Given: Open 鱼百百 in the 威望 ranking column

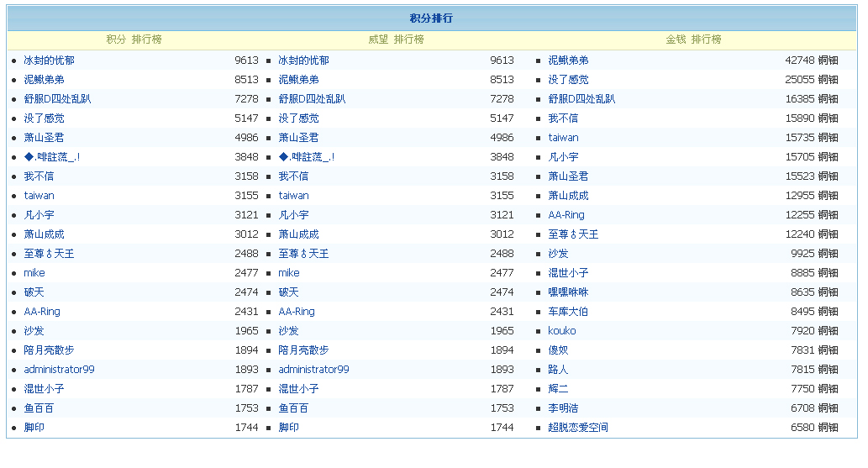Looking at the screenshot, I should click(x=293, y=408).
